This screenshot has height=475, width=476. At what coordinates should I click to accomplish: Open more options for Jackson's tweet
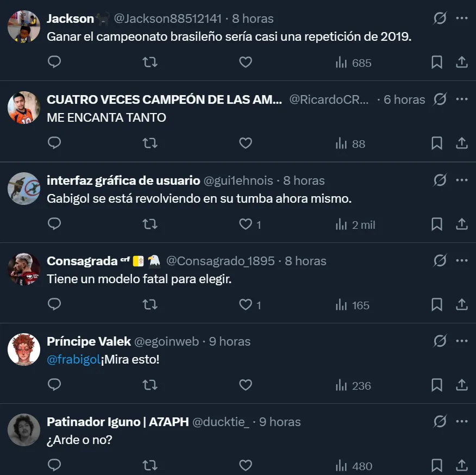[462, 18]
